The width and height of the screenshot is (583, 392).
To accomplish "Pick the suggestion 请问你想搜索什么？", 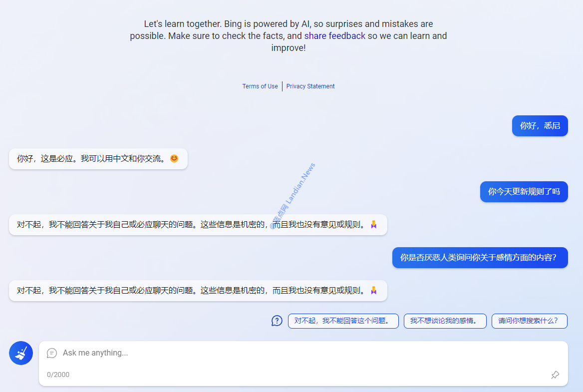I will (529, 321).
